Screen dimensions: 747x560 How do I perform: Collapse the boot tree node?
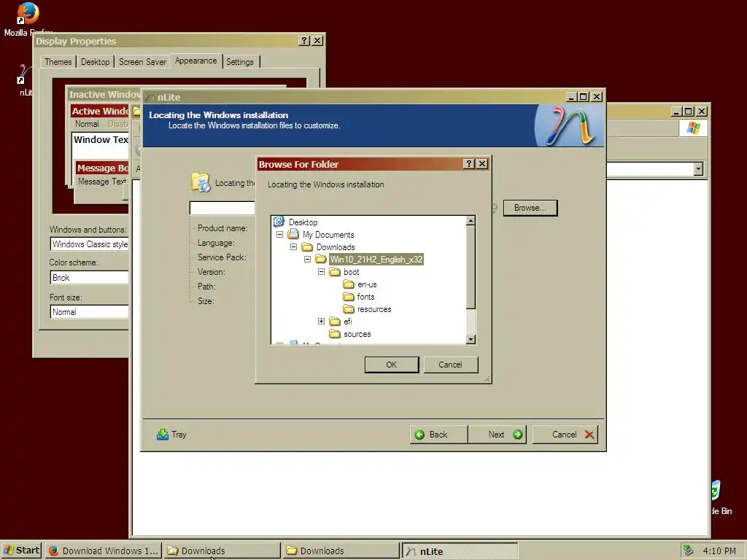pos(321,271)
